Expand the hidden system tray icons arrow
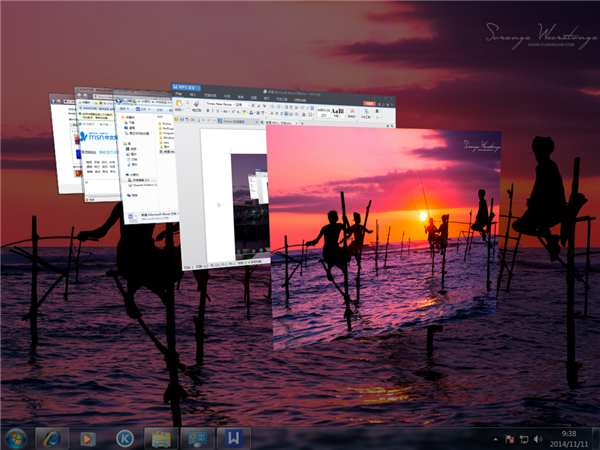Viewport: 600px width, 450px height. click(x=494, y=438)
